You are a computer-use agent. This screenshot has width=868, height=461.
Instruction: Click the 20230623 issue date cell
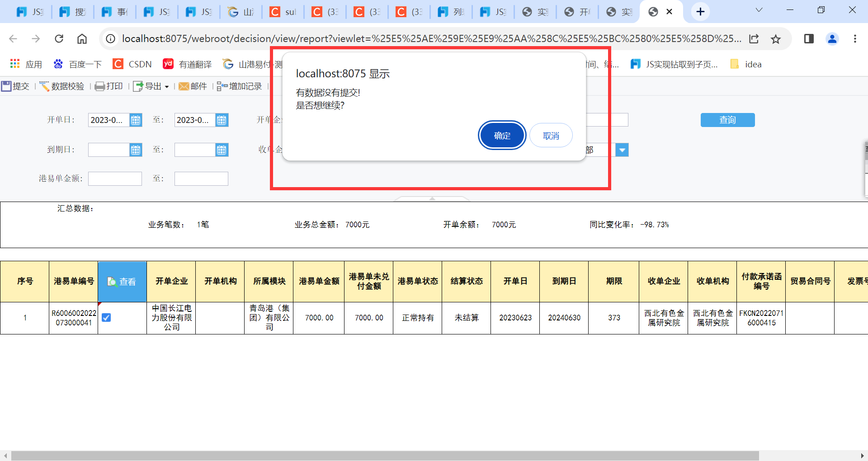(x=515, y=318)
